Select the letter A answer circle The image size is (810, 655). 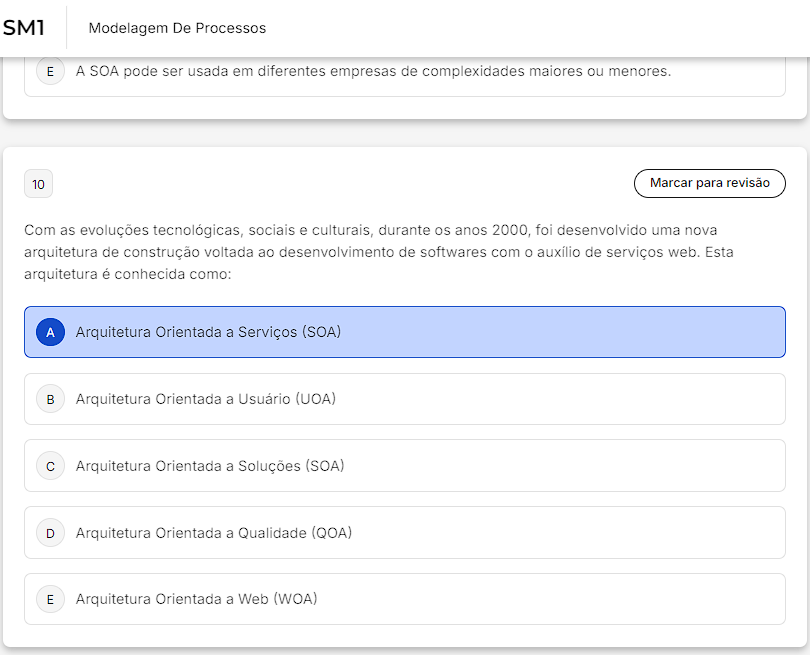point(50,332)
